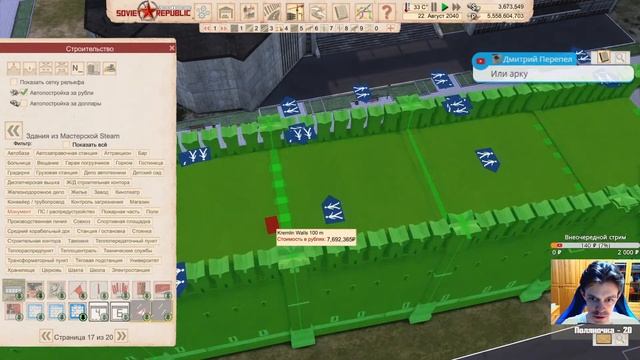Viewport: 640px width, 360px height.
Task: Click second terrain lowering tool icon
Action: coord(30,68)
